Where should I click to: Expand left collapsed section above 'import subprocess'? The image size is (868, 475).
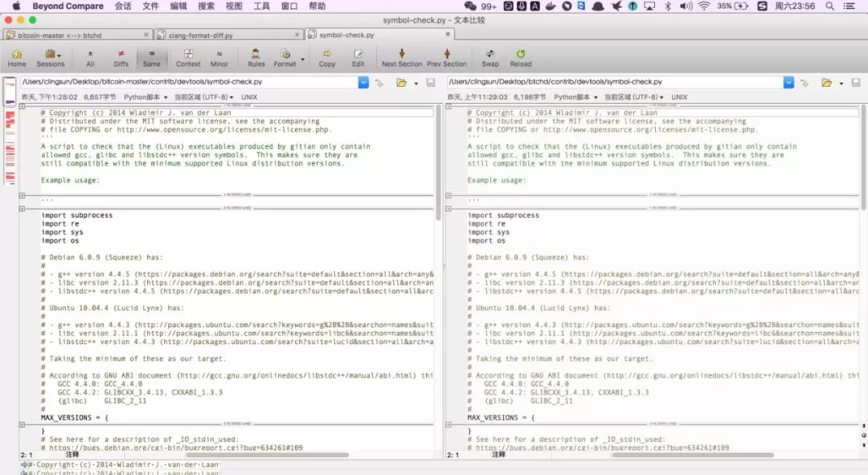(x=23, y=209)
